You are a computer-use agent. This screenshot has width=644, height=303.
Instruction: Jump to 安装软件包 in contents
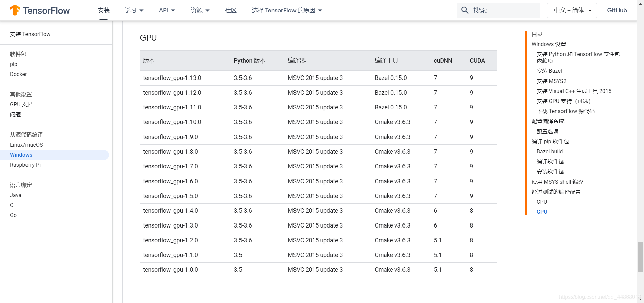click(x=550, y=172)
